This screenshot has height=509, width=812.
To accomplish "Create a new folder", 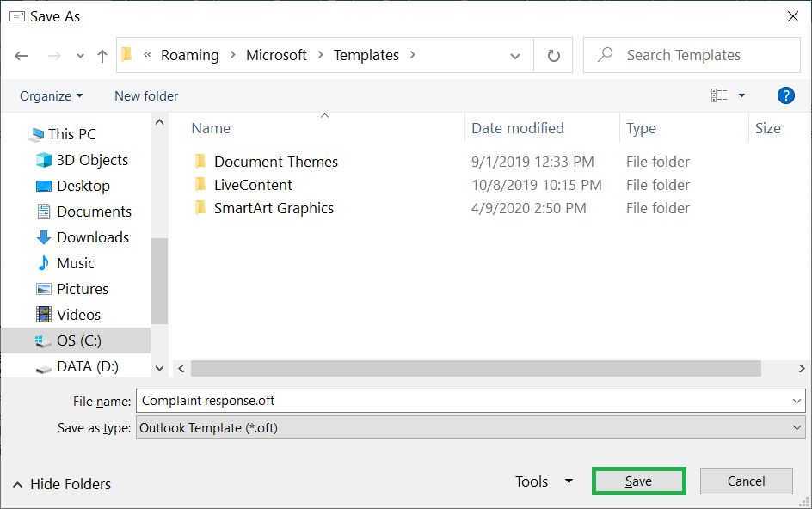I will click(x=145, y=95).
